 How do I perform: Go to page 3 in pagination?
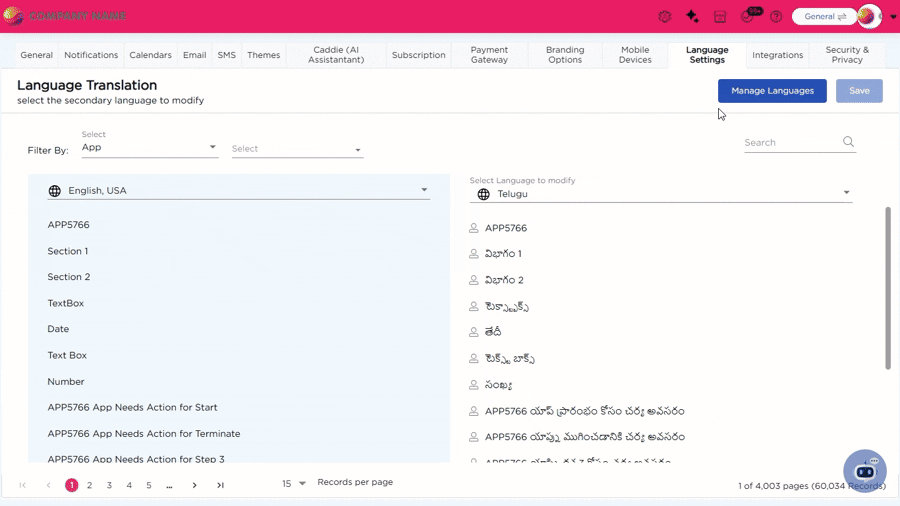[109, 485]
